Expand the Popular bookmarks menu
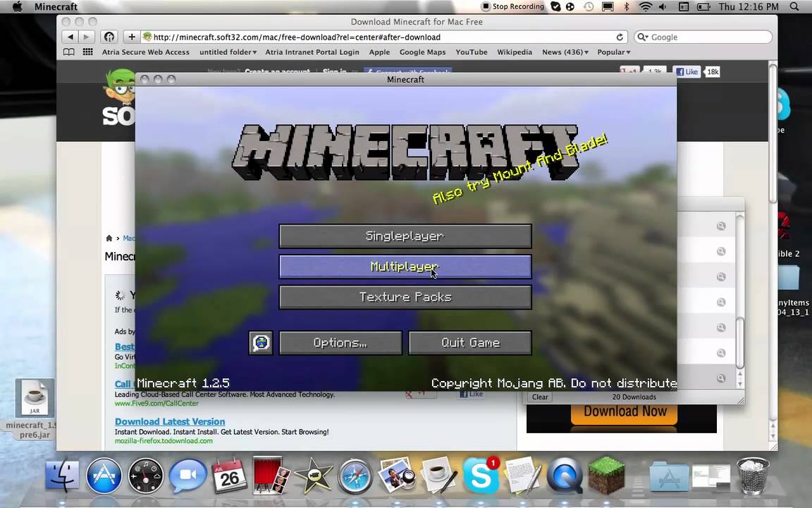Screen dimensions: 812x508 (x=614, y=52)
